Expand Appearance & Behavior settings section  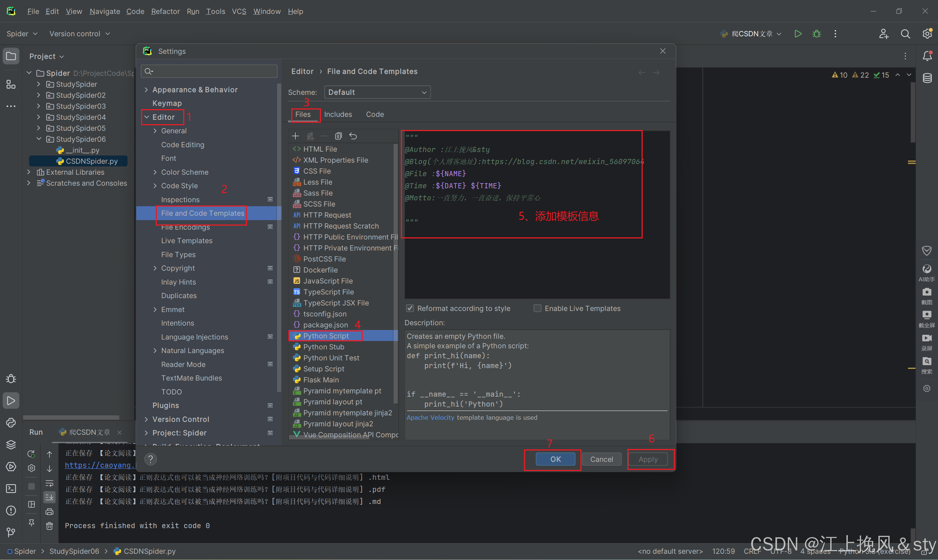tap(147, 89)
